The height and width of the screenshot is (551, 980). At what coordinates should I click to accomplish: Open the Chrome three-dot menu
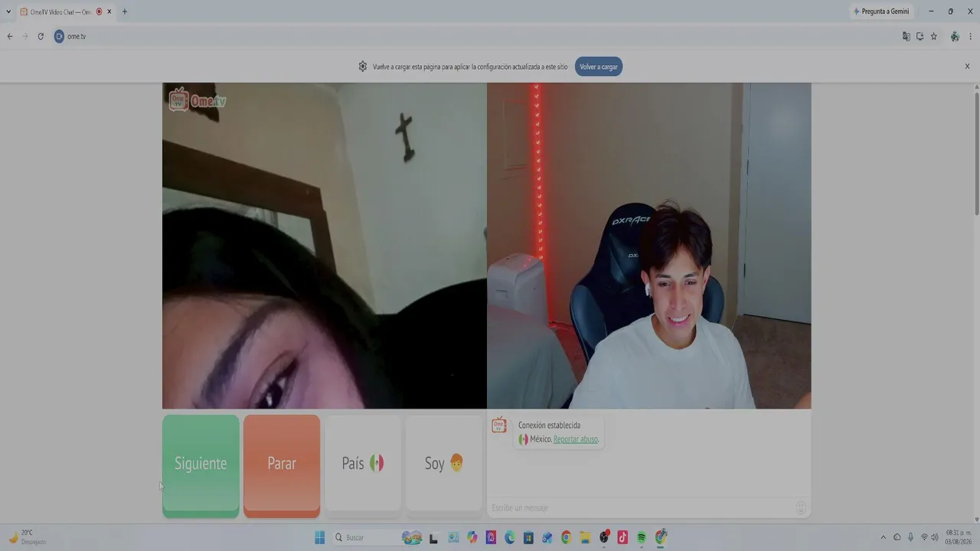(971, 36)
